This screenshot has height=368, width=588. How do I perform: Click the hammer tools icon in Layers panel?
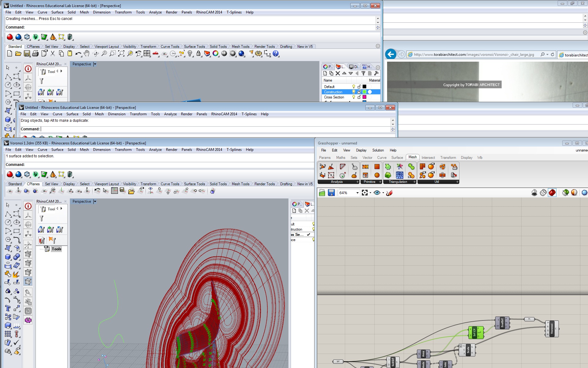(376, 73)
